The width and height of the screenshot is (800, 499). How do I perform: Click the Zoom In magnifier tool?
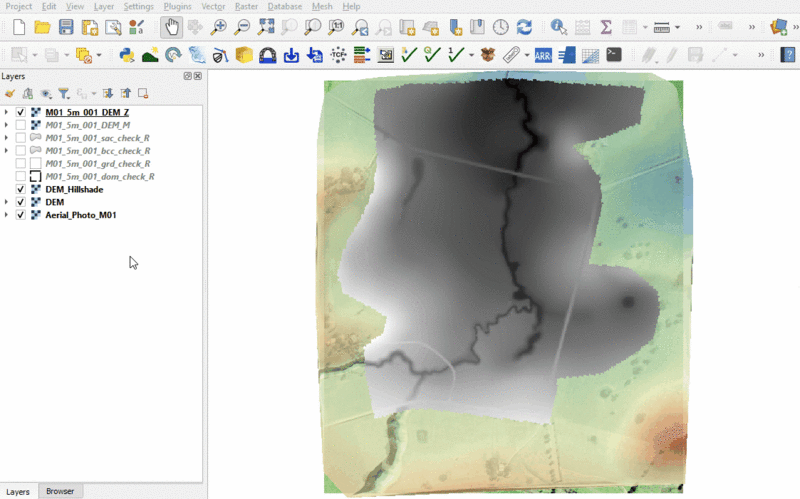click(218, 27)
